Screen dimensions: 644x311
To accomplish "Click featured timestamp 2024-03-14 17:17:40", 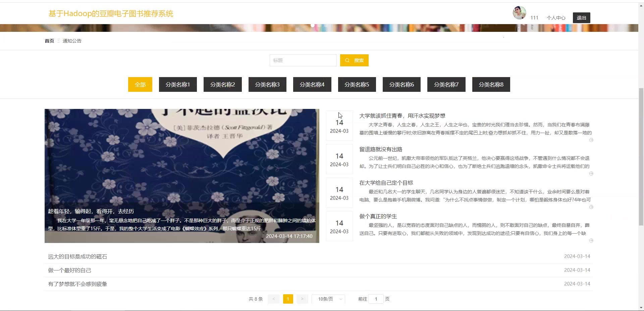I will [x=289, y=236].
